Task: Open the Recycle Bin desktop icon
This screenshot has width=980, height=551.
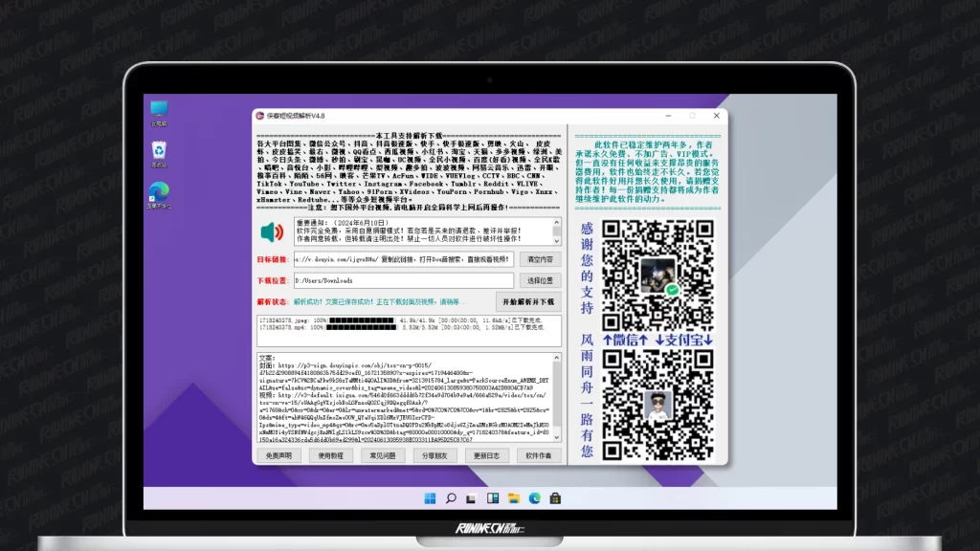Action: click(159, 152)
